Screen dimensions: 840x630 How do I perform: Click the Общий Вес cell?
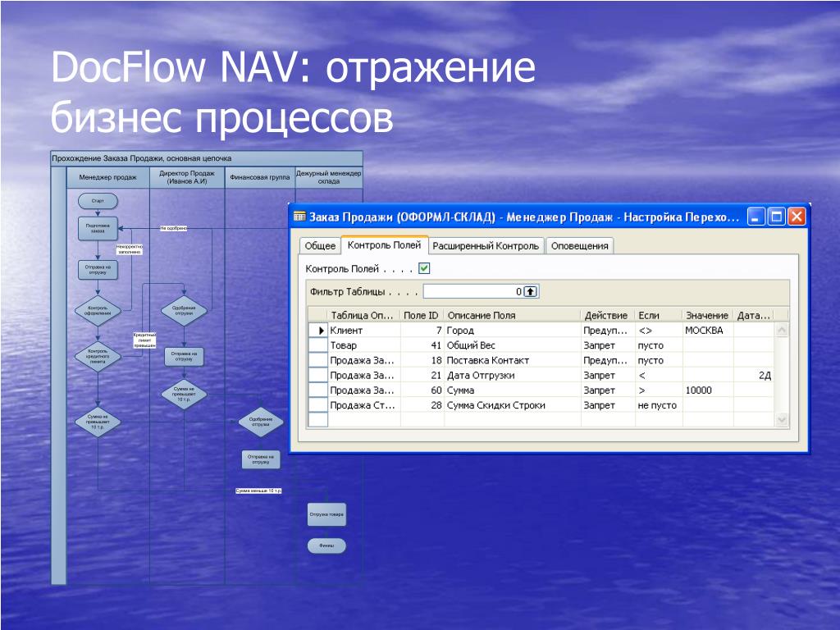click(513, 345)
